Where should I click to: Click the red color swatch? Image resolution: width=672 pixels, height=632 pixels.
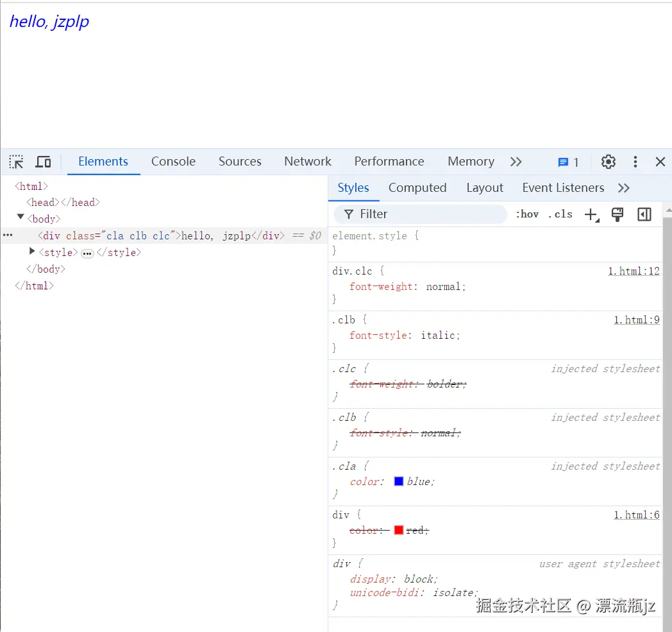pyautogui.click(x=399, y=530)
